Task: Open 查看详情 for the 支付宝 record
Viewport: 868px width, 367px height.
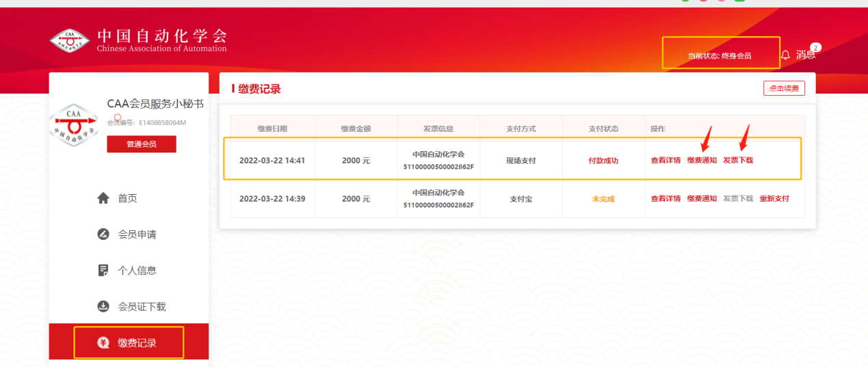Action: pyautogui.click(x=666, y=199)
